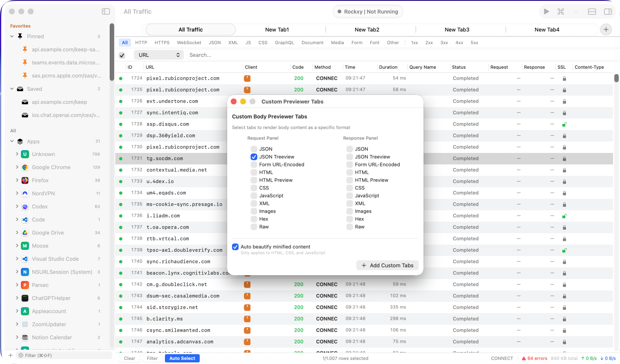The height and width of the screenshot is (364, 620).
Task: Click pin icon of sas.pcms.apple.com item
Action: (x=25, y=75)
